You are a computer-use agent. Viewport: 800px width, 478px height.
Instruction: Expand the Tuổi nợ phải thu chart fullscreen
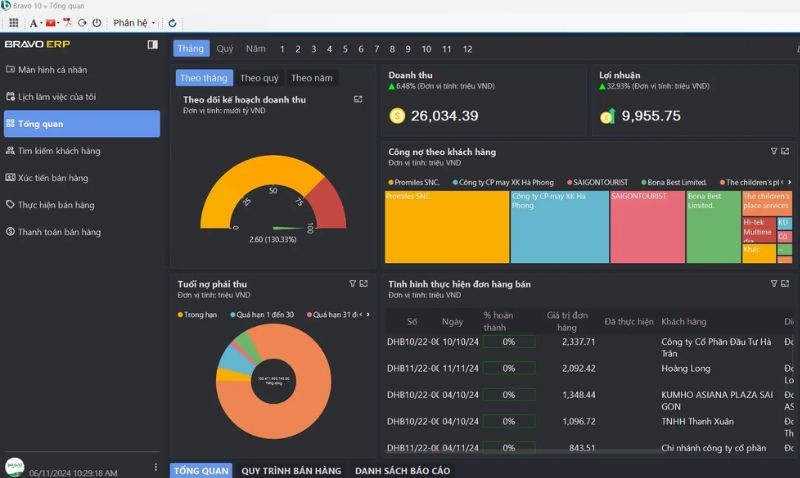(364, 284)
